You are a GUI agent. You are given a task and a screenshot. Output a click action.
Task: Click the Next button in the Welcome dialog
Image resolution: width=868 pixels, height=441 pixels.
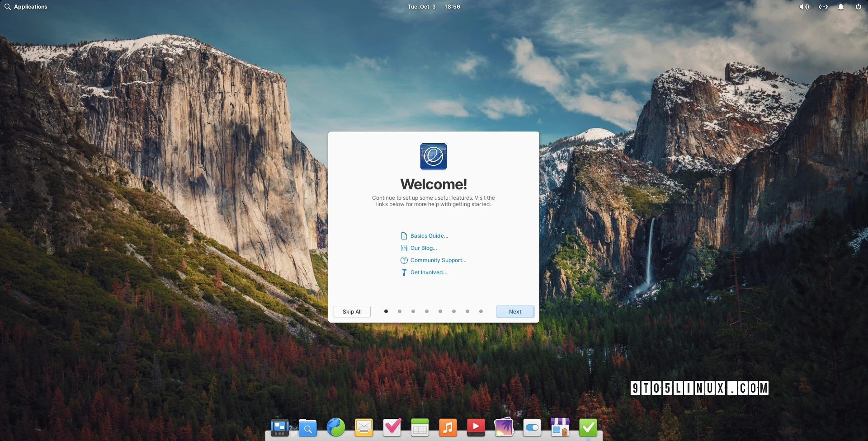click(x=515, y=311)
